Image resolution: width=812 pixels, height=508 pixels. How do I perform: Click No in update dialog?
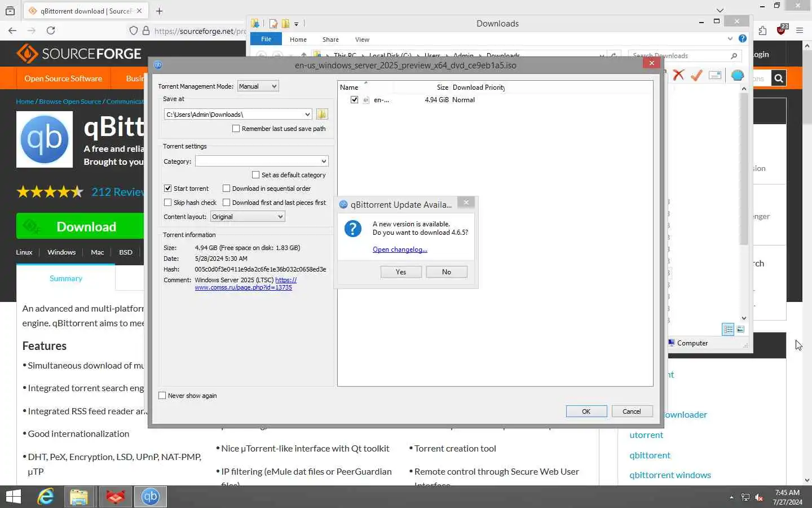tap(447, 272)
